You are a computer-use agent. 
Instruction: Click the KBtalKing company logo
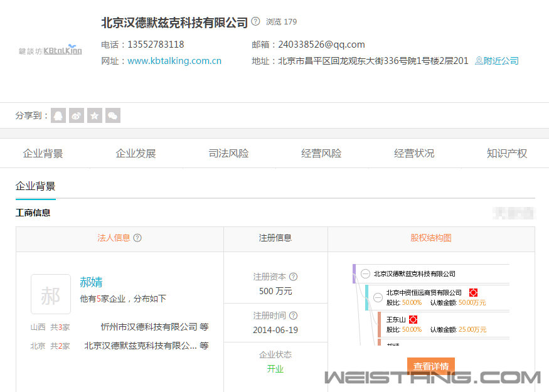50,50
